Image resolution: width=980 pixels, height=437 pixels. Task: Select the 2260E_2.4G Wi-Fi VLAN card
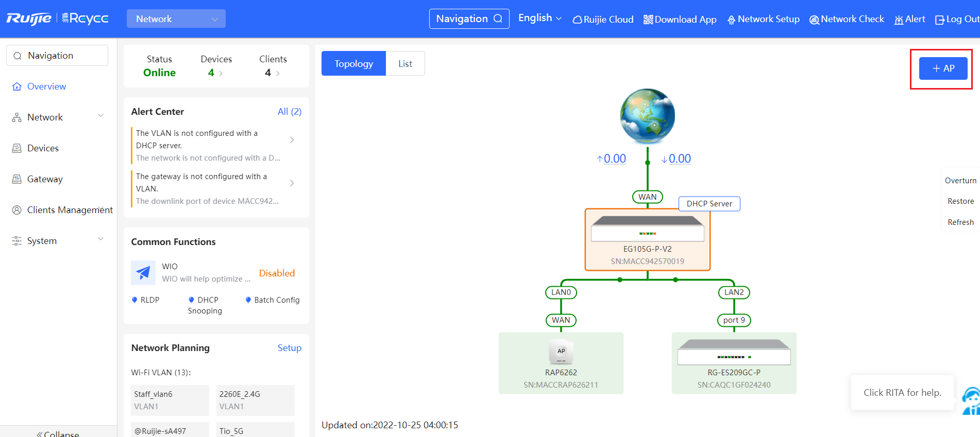pos(256,400)
